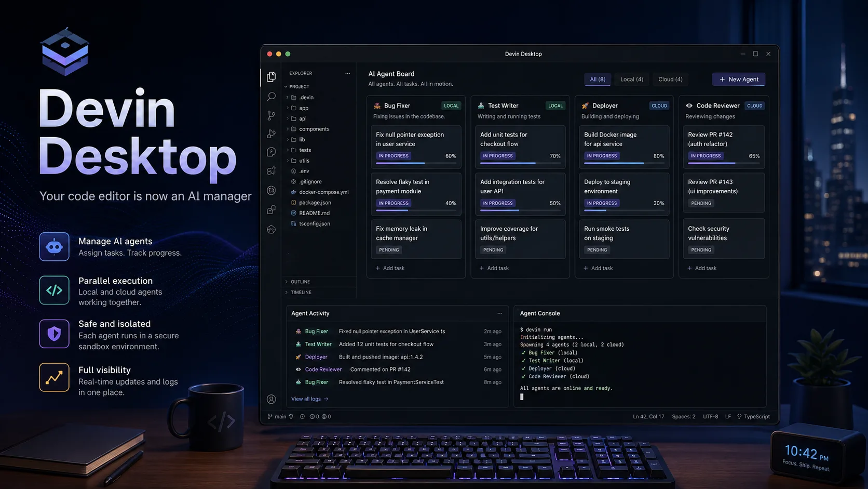Open the Source Control branch icon in activity bar
868x489 pixels.
point(271,115)
